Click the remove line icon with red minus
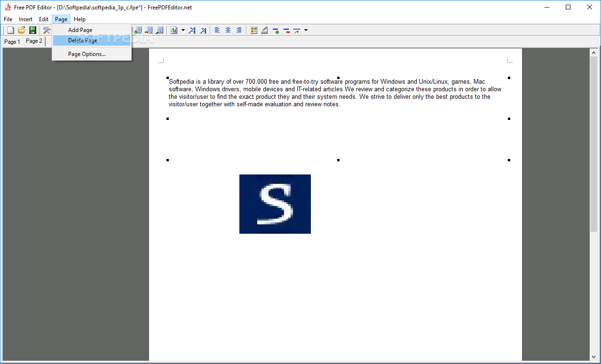This screenshot has height=364, width=601. (x=287, y=30)
